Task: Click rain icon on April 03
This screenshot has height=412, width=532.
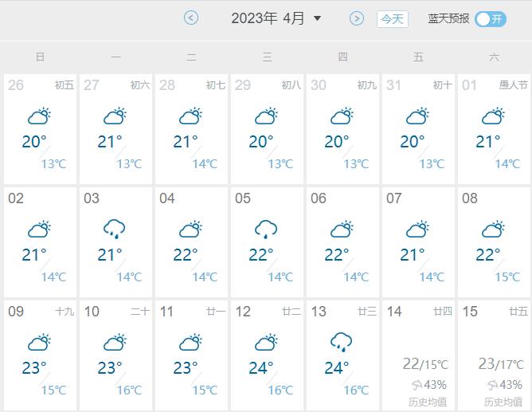Action: coord(115,229)
